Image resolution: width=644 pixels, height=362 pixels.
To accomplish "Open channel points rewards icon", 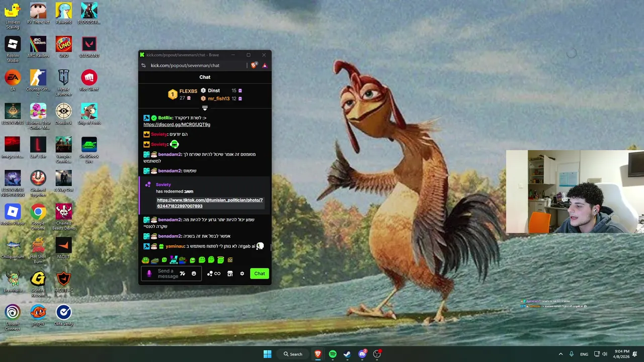I will pos(214,274).
